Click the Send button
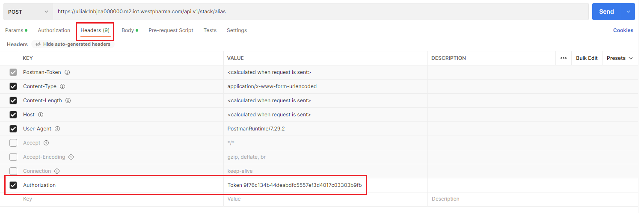This screenshot has height=213, width=644. pyautogui.click(x=606, y=12)
